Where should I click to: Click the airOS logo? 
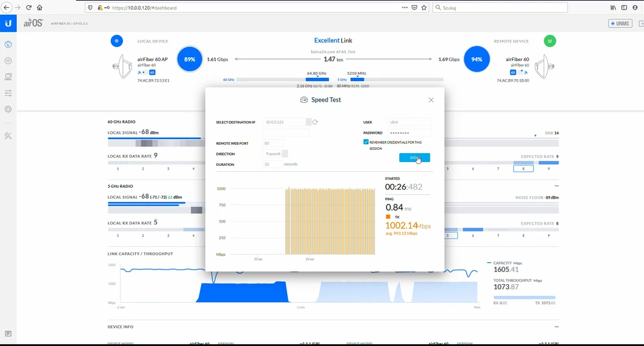click(33, 23)
